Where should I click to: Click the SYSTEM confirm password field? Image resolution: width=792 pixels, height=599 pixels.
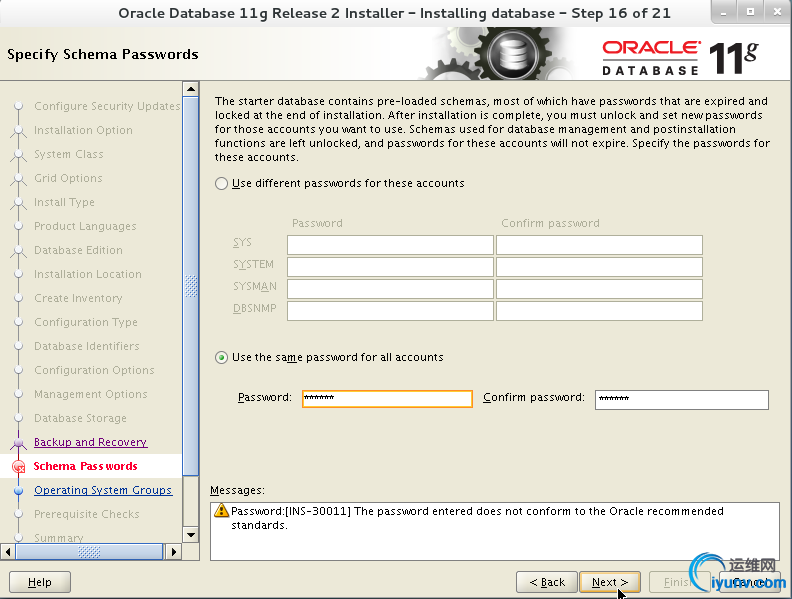pos(599,267)
